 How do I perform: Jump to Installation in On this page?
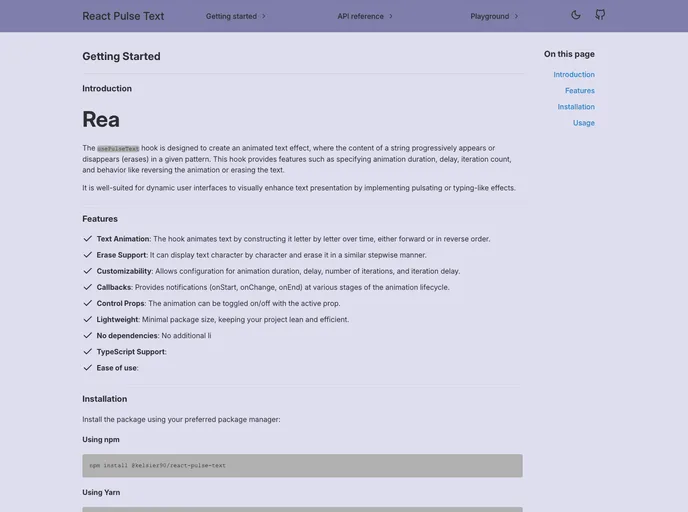pos(576,107)
